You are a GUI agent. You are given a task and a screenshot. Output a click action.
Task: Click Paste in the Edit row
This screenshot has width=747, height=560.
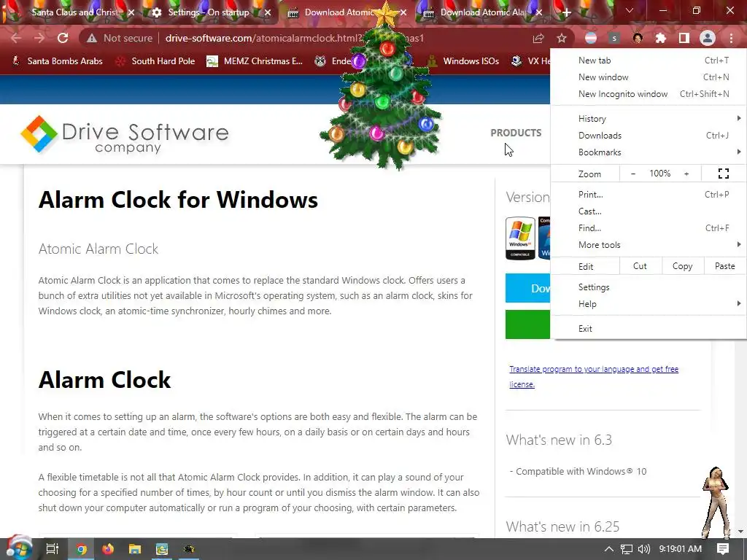(724, 266)
